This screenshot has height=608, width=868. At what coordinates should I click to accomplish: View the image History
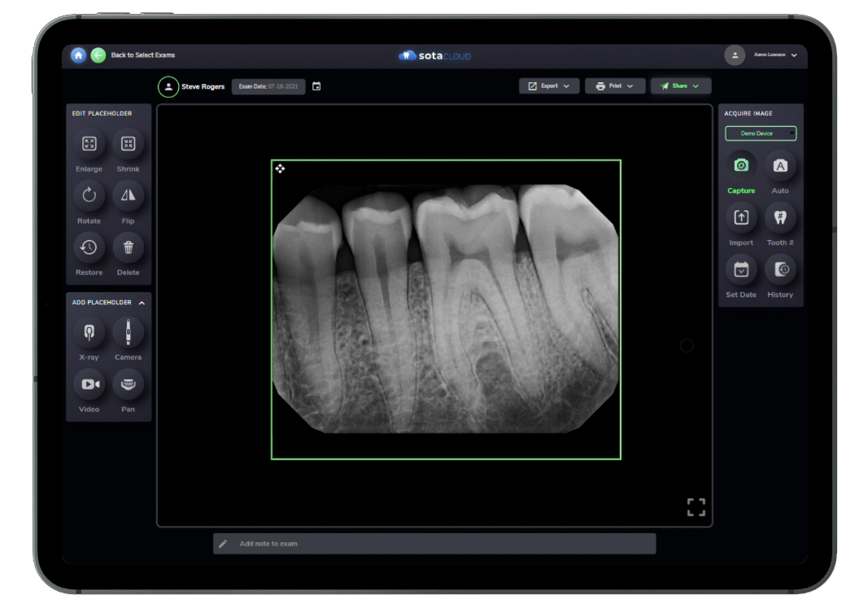[780, 269]
